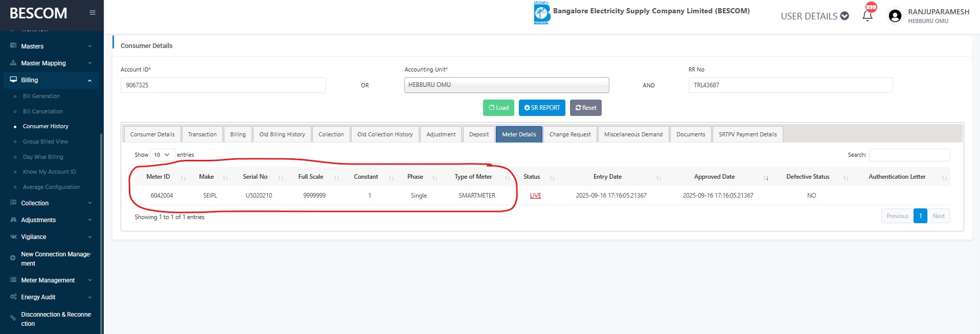This screenshot has height=334, width=980.
Task: Click the LIVE status link
Action: 535,196
